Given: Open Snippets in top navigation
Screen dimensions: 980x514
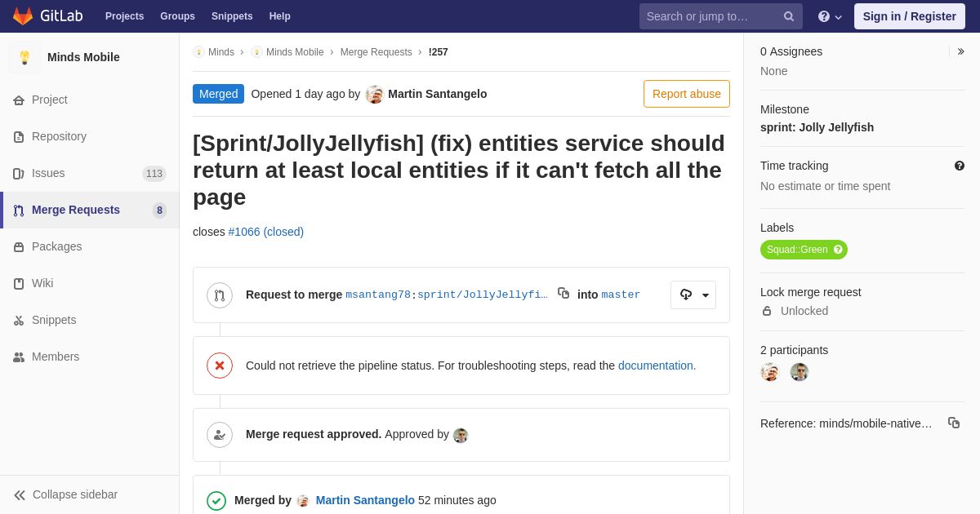Looking at the screenshot, I should (232, 16).
